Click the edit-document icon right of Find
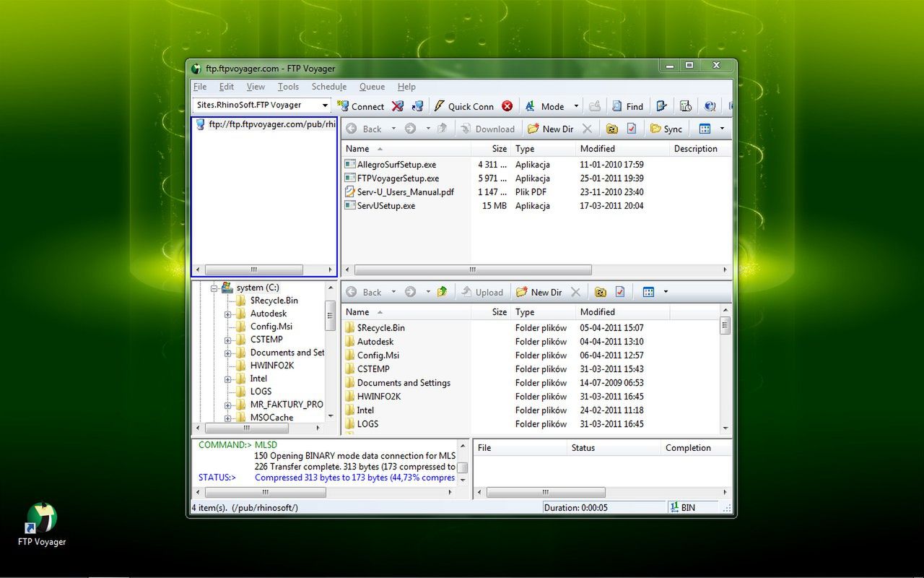 pos(661,106)
